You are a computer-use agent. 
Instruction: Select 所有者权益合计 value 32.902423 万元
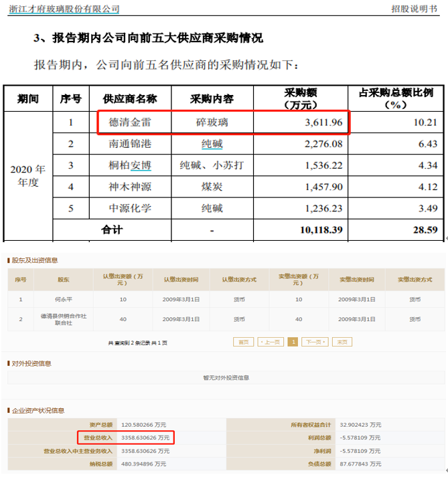[360, 425]
